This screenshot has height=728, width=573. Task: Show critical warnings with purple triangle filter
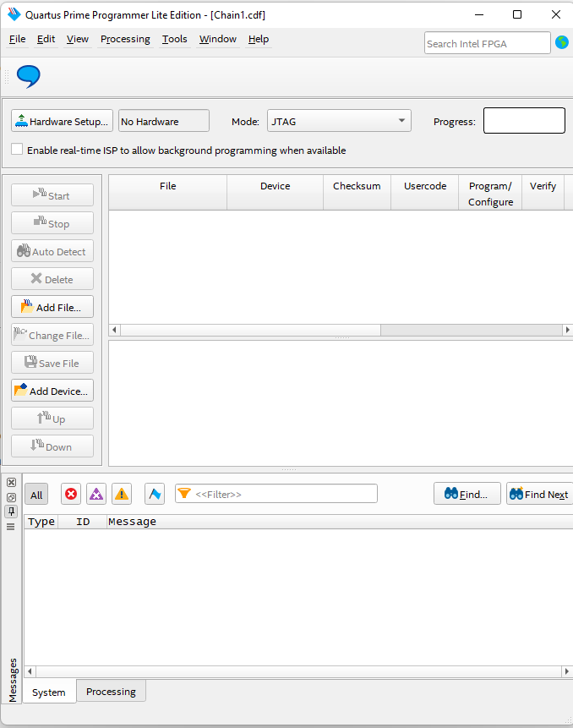coord(96,494)
